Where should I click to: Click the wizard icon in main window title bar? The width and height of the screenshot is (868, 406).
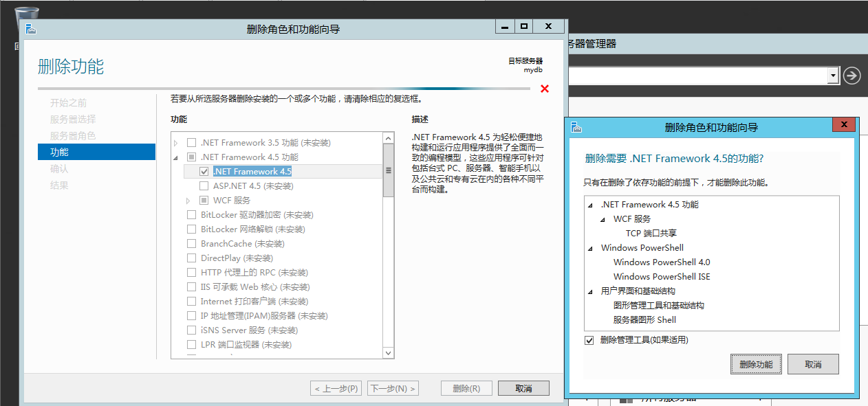31,29
